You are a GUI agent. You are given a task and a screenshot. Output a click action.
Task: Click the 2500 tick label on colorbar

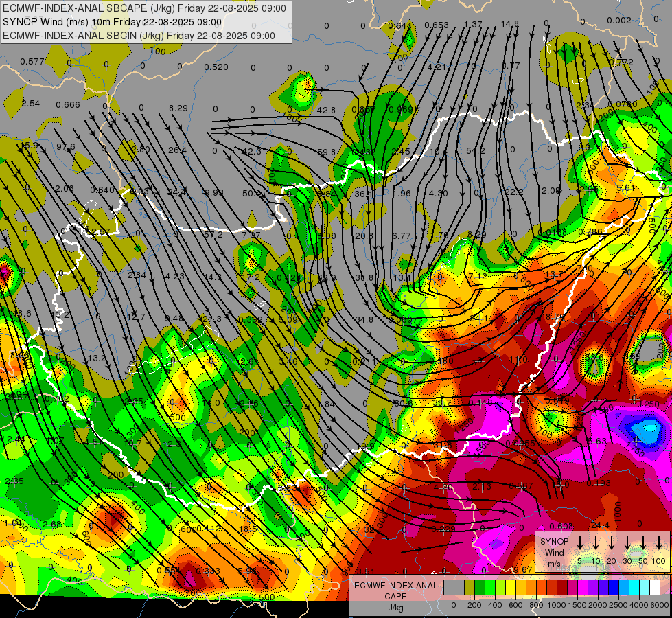tap(618, 605)
